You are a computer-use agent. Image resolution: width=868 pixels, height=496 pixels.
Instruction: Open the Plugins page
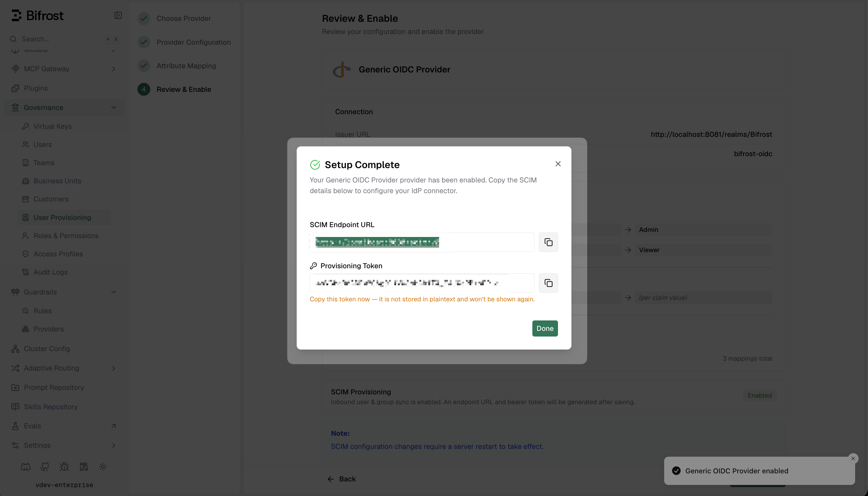[x=64, y=88]
